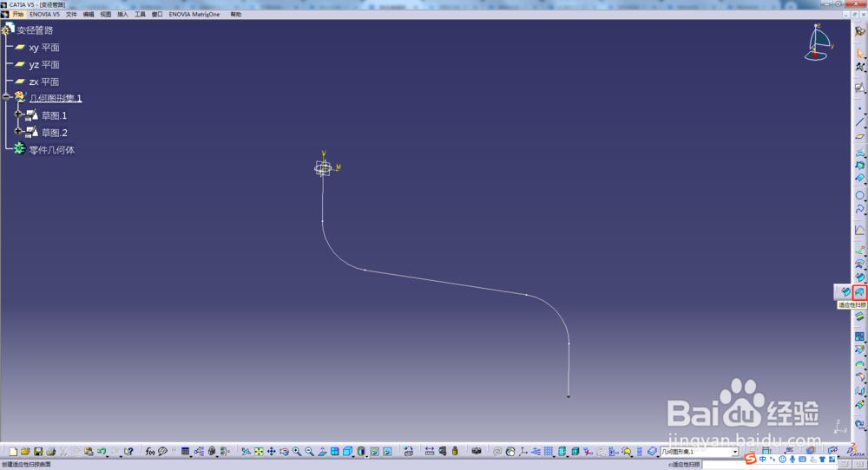
Task: Click the Point tool icon
Action: point(859,108)
